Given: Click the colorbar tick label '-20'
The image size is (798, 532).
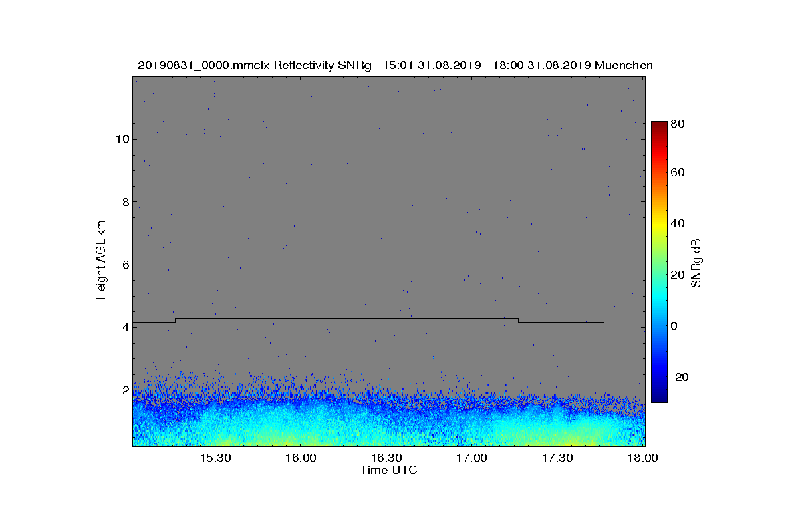Looking at the screenshot, I should pos(680,376).
